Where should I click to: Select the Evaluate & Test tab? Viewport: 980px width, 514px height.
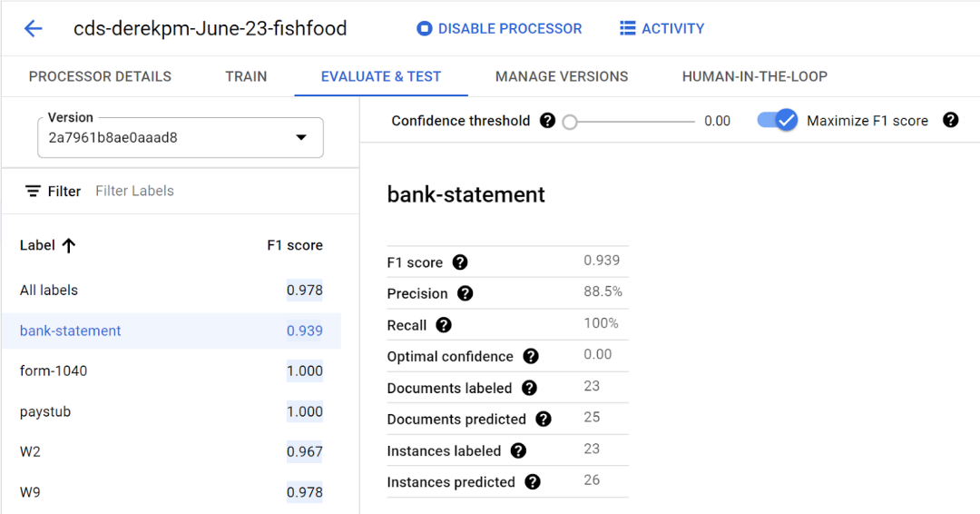pyautogui.click(x=381, y=76)
